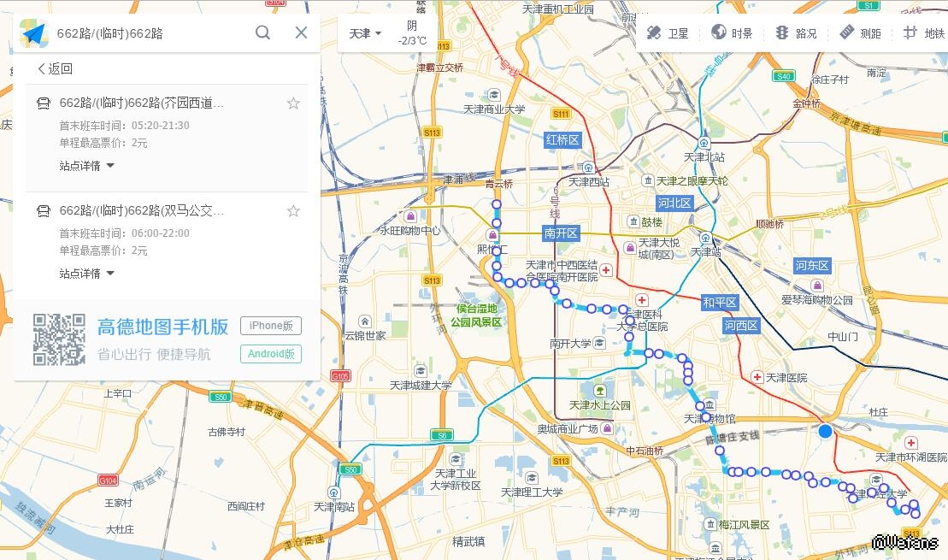Clear search with the X icon

pyautogui.click(x=301, y=32)
